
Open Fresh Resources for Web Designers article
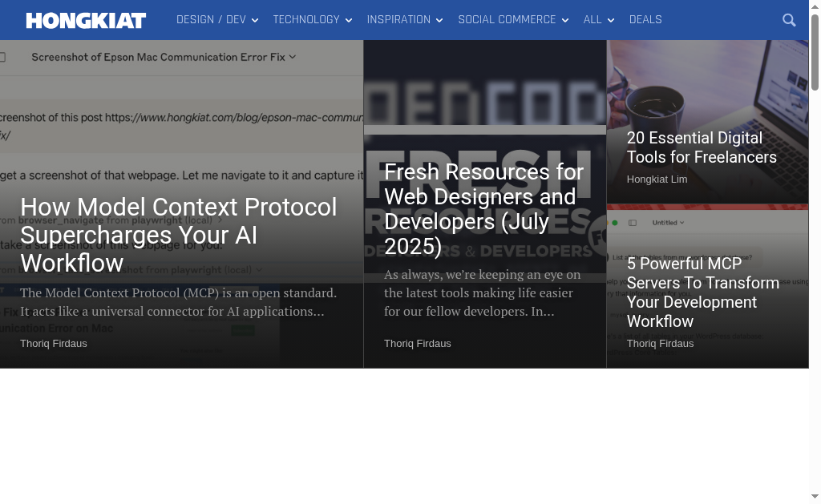[x=483, y=209]
